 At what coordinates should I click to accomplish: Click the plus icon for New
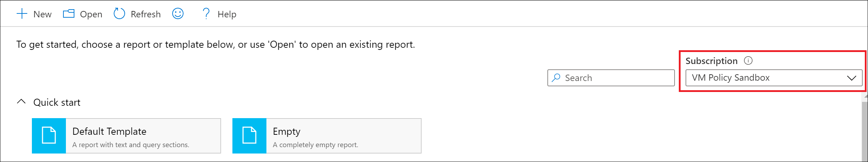coord(22,14)
